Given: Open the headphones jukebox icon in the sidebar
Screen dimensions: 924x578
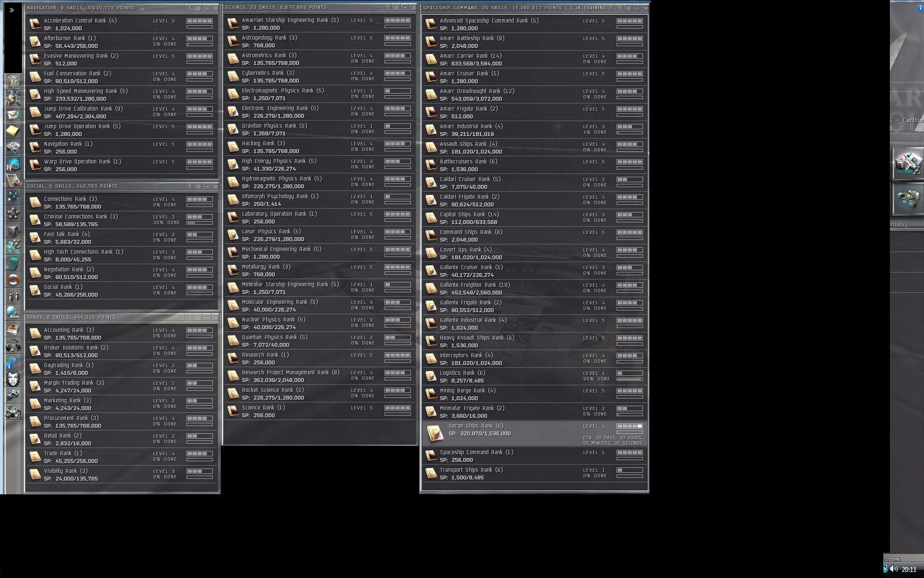Looking at the screenshot, I should click(x=14, y=346).
